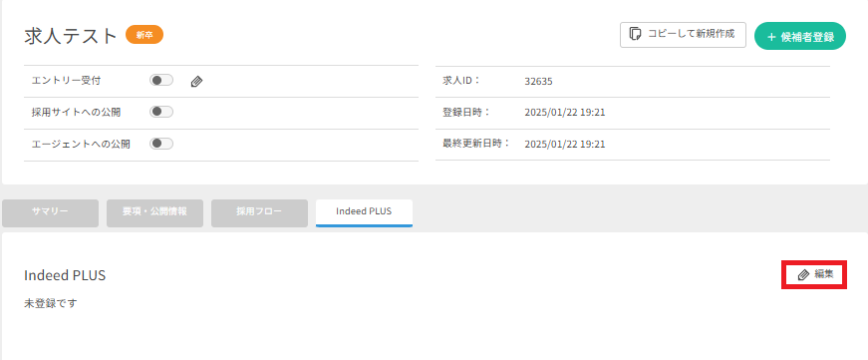868x360 pixels.
Task: Click the date value beside 最終更新日時
Action: pyautogui.click(x=565, y=144)
